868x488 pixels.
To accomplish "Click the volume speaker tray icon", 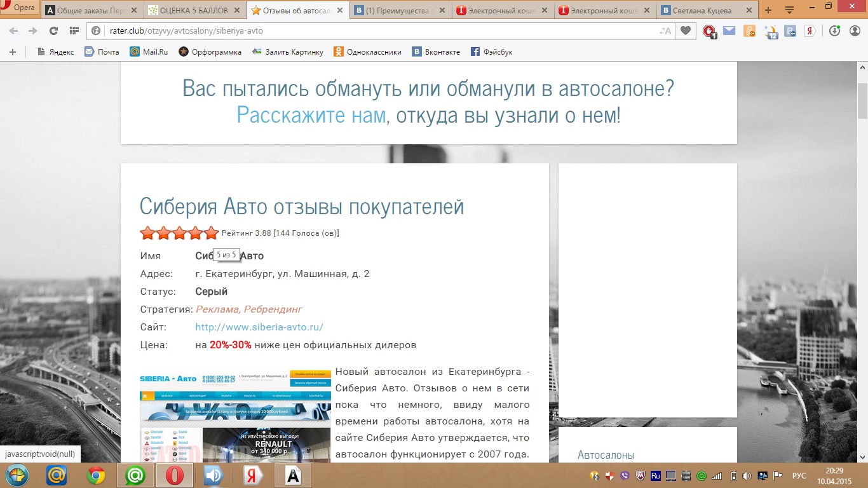I will coord(747,475).
